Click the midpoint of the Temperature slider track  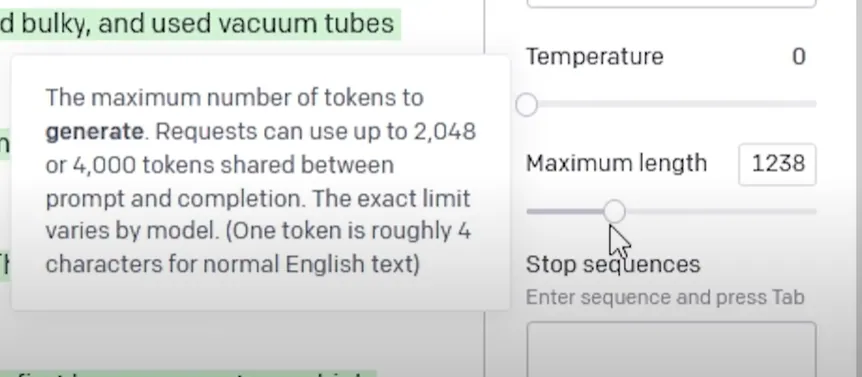click(671, 104)
